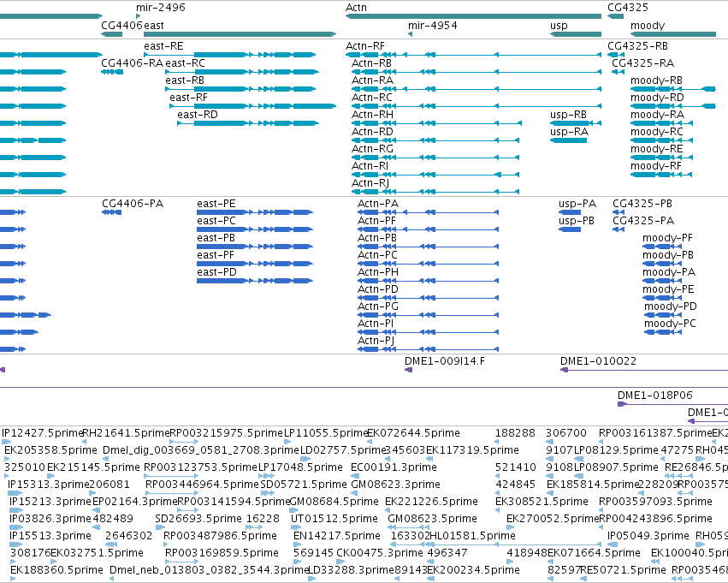Open the SD26693.5prime EST

(x=160, y=527)
